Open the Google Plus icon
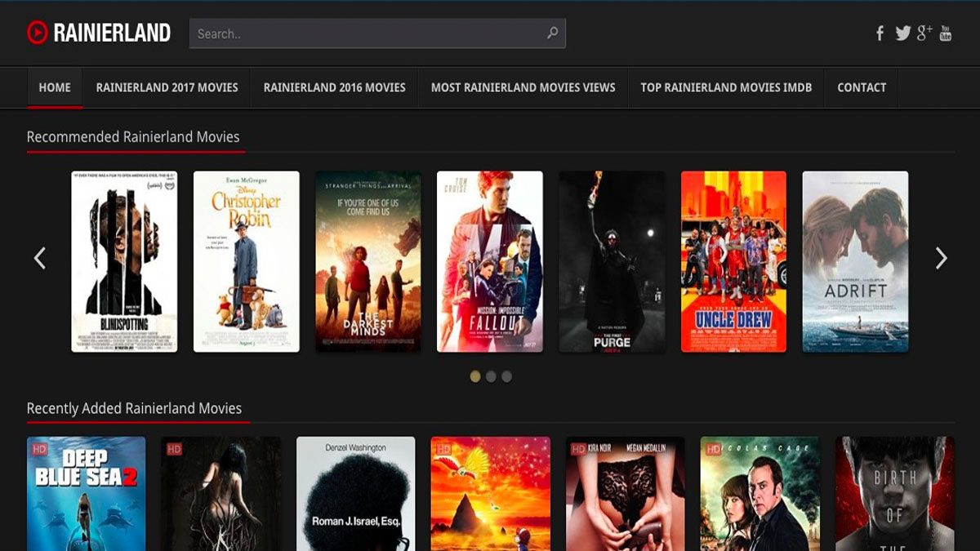 pos(924,33)
